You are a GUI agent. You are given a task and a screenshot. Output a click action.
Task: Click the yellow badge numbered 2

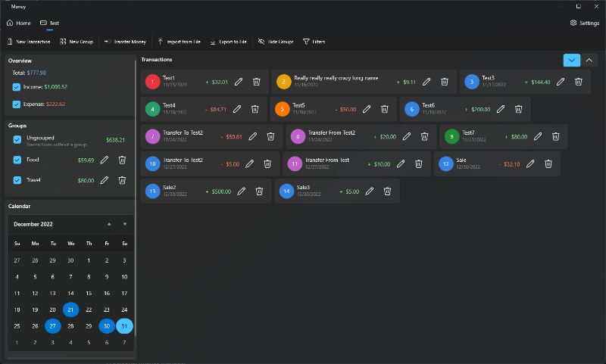coord(283,82)
